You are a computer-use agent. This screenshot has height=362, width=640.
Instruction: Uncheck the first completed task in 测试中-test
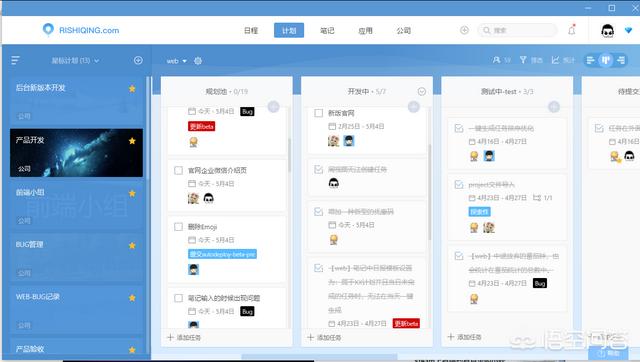tap(459, 129)
